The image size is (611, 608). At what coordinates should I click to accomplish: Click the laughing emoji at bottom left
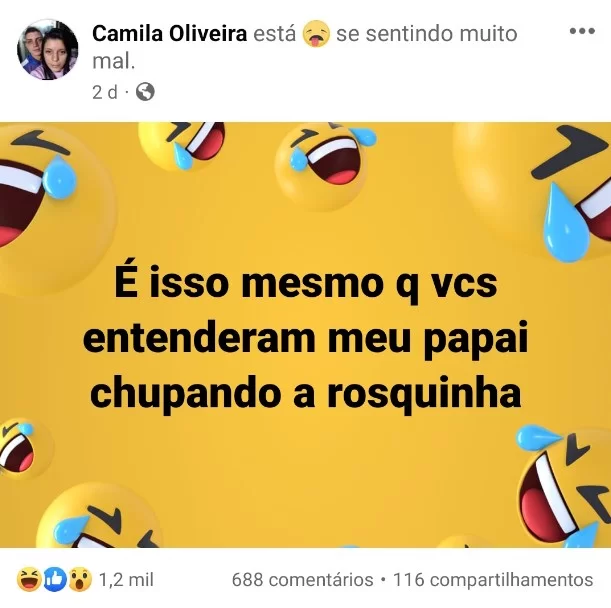97,516
